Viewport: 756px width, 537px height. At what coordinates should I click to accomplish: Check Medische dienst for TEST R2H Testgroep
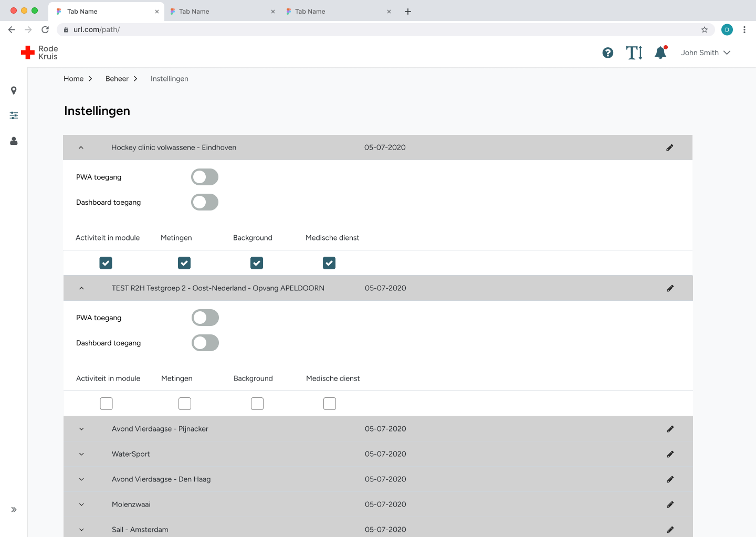(330, 404)
